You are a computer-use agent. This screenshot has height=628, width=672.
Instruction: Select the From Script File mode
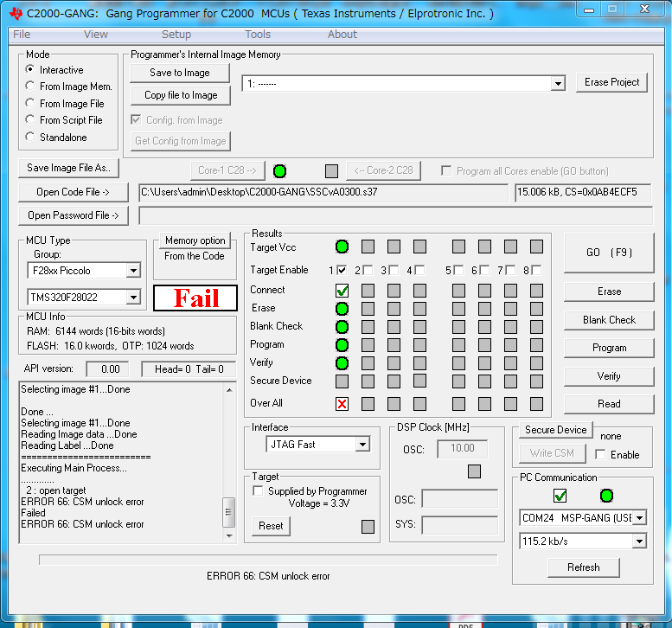[30, 119]
